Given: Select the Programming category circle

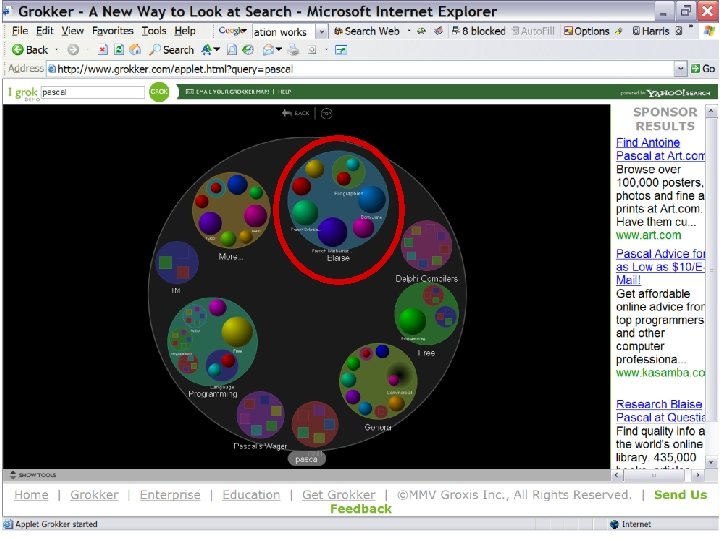Looking at the screenshot, I should [x=212, y=342].
